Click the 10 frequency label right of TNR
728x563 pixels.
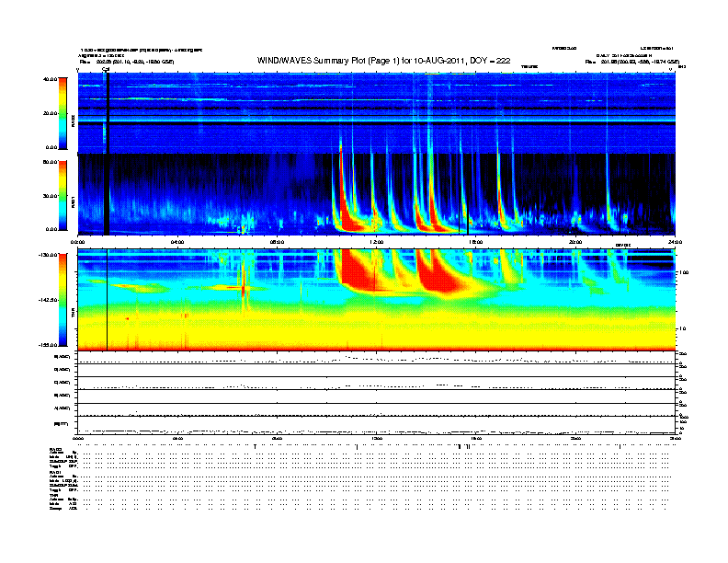[x=684, y=329]
